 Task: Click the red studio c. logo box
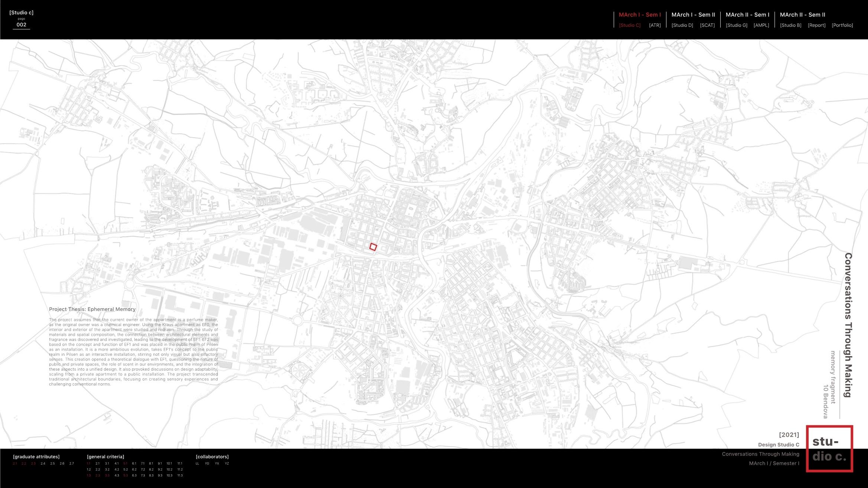pyautogui.click(x=829, y=449)
